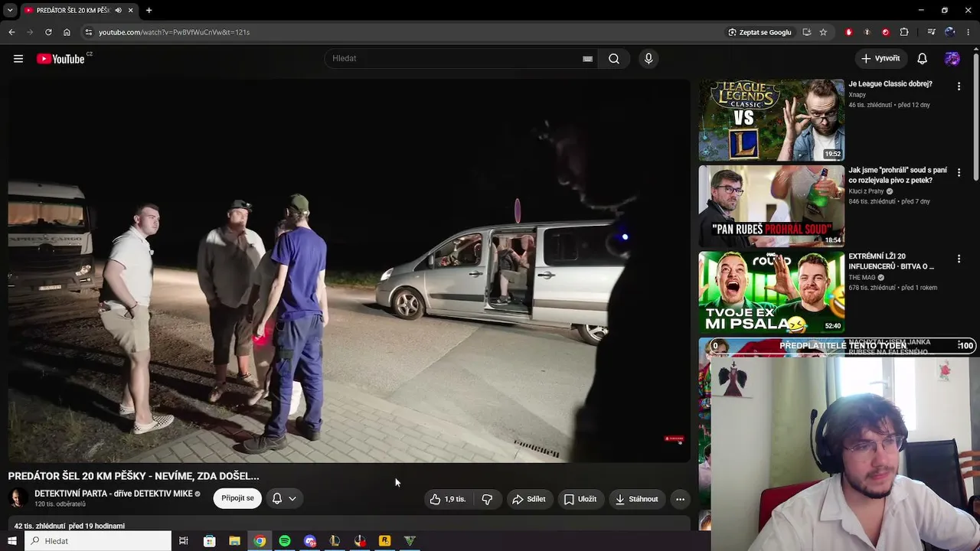
Task: Click the Uložit save button
Action: pyautogui.click(x=580, y=499)
